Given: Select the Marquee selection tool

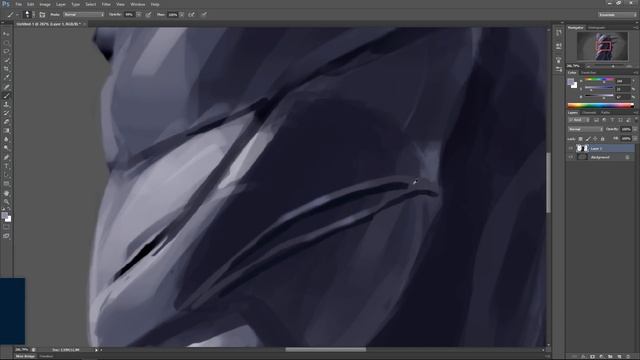Looking at the screenshot, I should (6, 43).
